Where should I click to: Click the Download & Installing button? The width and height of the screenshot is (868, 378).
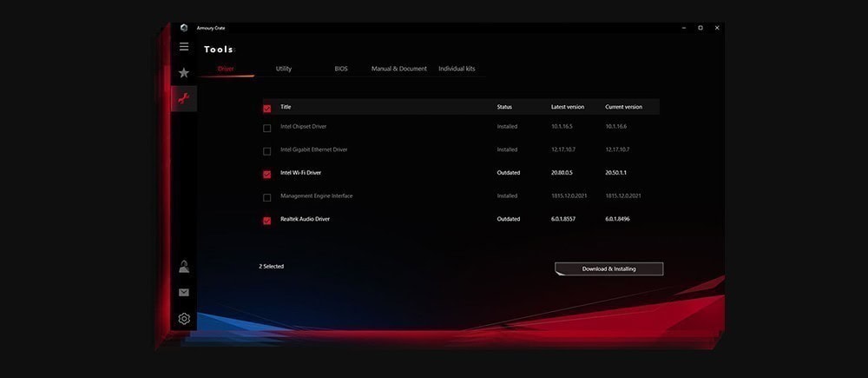pyautogui.click(x=609, y=269)
